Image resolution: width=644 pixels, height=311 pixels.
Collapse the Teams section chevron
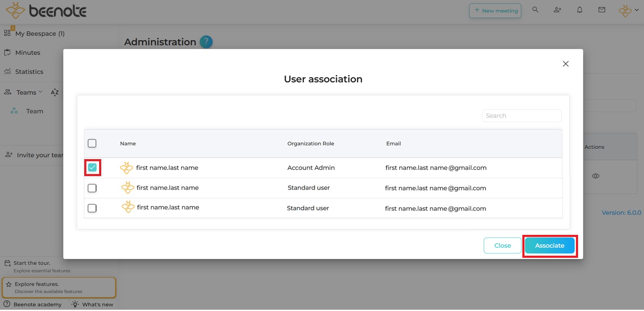[40, 92]
